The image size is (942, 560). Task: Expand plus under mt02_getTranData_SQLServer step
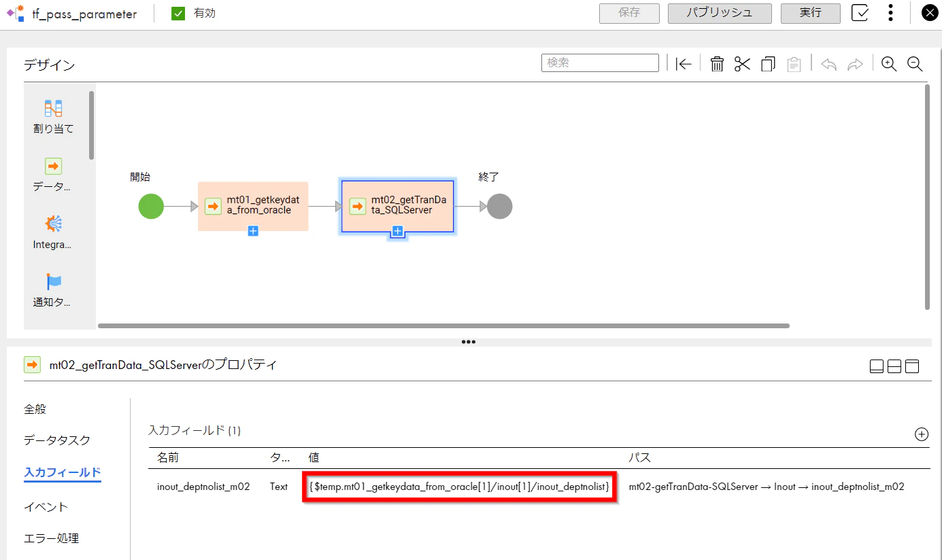click(398, 232)
